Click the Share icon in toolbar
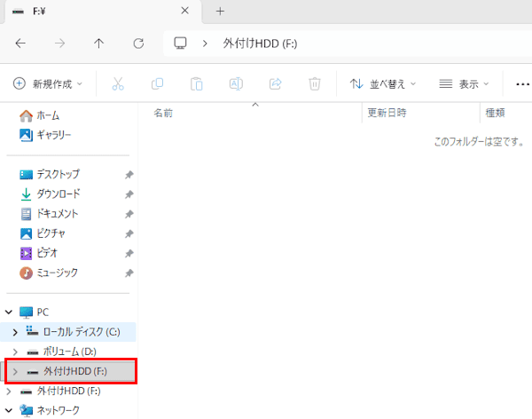 click(x=275, y=83)
